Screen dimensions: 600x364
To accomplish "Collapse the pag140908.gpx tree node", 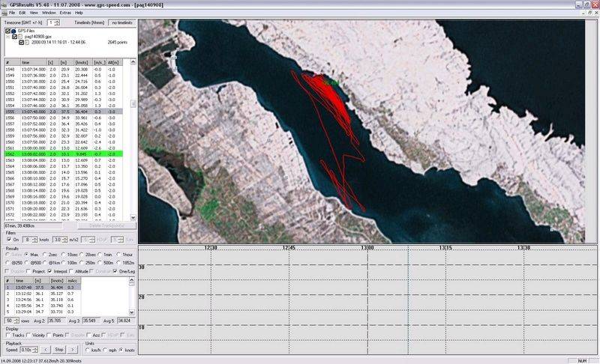I will [8, 36].
